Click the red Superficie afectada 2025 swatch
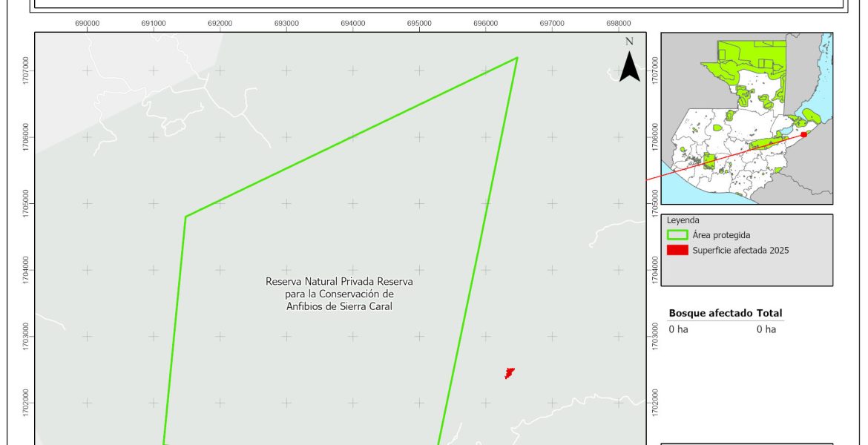This screenshot has height=445, width=868. tap(678, 250)
